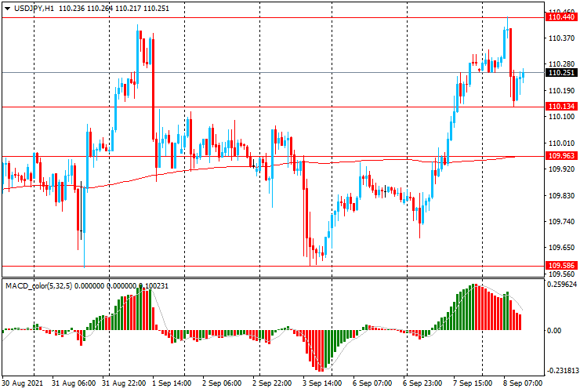Click the 2 Sep 06:00 time label
Screen dimensions: 580x392
(x=222, y=383)
